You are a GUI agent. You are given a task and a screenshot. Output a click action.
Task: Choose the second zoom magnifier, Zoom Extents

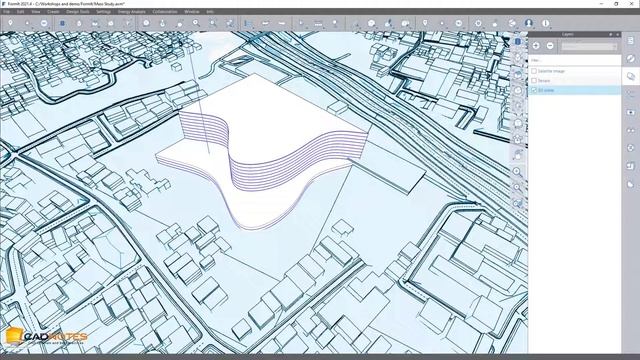tap(213, 23)
